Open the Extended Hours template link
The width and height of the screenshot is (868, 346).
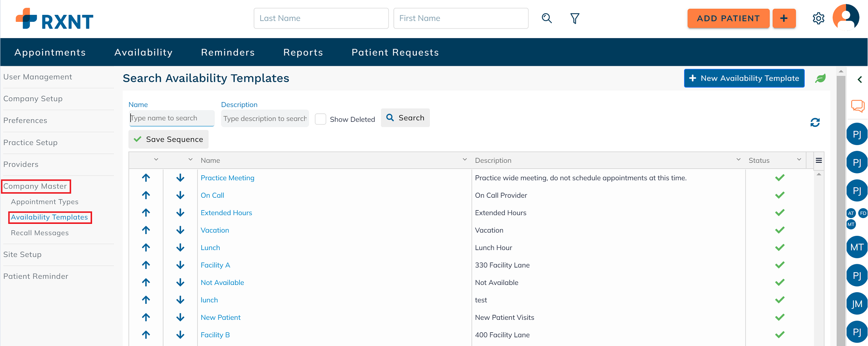point(226,213)
